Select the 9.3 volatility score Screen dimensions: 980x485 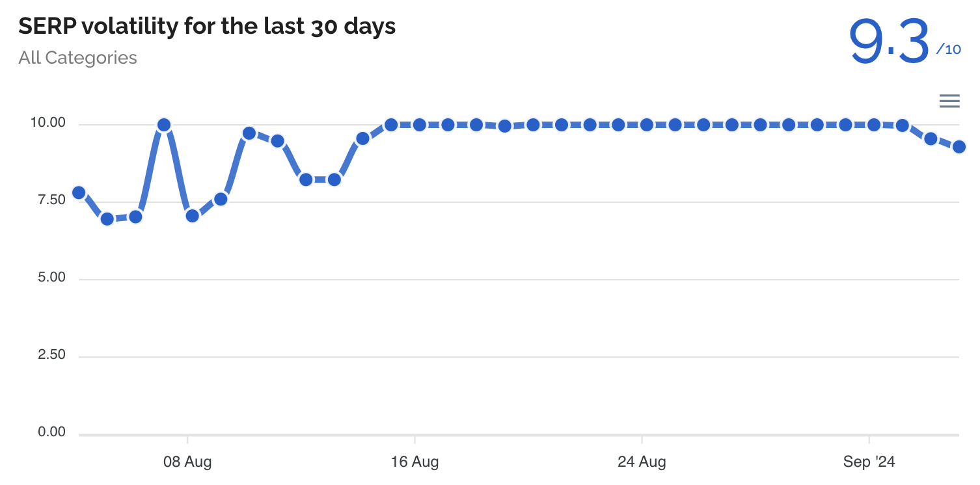890,40
